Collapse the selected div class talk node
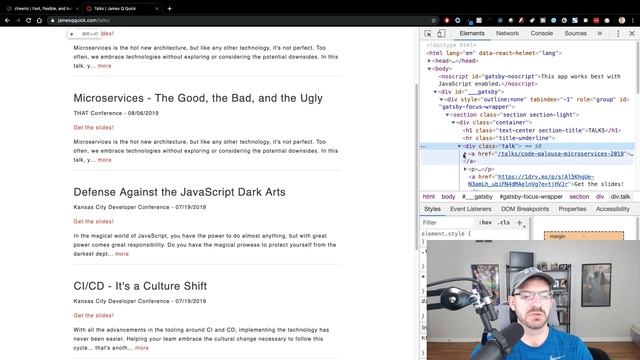640x360 pixels. pyautogui.click(x=459, y=146)
